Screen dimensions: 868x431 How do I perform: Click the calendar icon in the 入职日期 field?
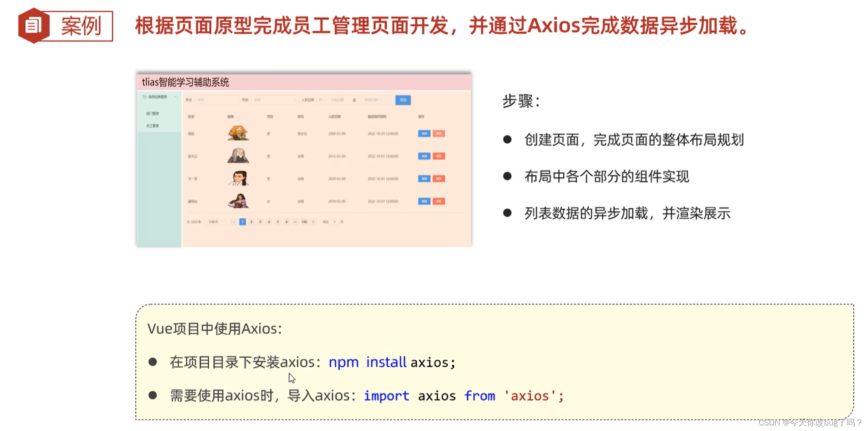tap(321, 100)
